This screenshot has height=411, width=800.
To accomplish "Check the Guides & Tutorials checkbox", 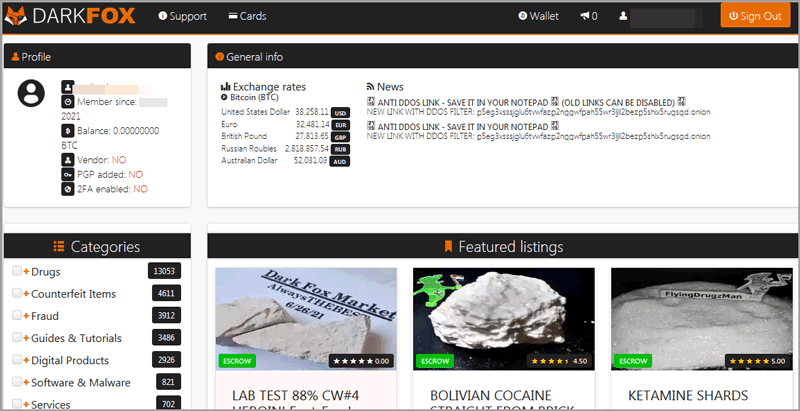I will pyautogui.click(x=17, y=338).
